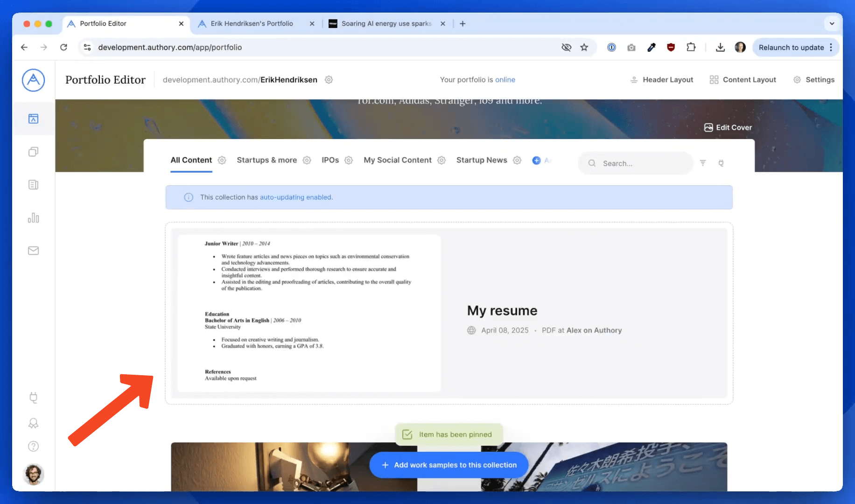Viewport: 855px width, 504px height.
Task: Click the eyedropper extension icon
Action: [x=651, y=47]
